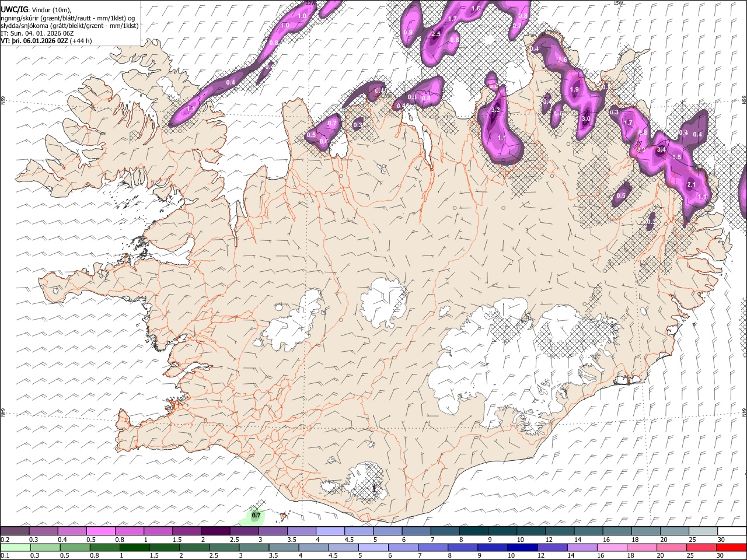Click the darkest purple swatch between 2 and 2.5 snow scale

coord(216,531)
